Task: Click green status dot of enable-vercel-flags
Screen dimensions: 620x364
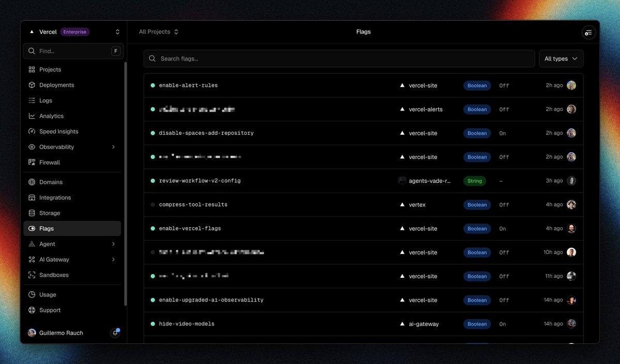Action: coord(153,229)
